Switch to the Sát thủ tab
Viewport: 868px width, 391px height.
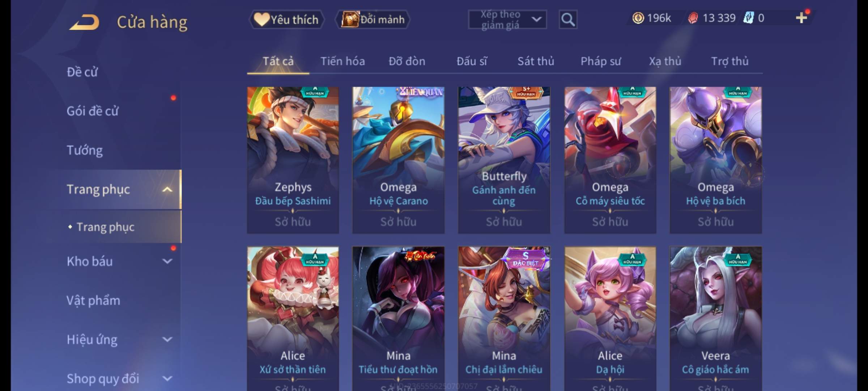click(x=536, y=61)
